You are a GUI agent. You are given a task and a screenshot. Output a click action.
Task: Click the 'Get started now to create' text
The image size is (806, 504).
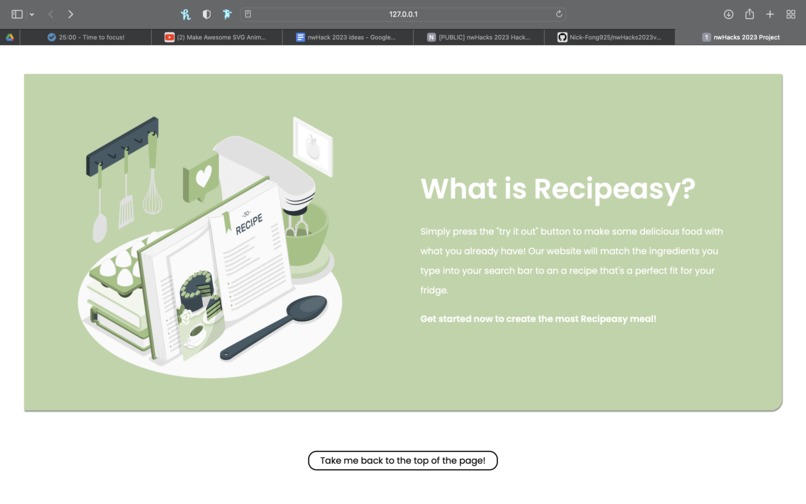pos(538,319)
